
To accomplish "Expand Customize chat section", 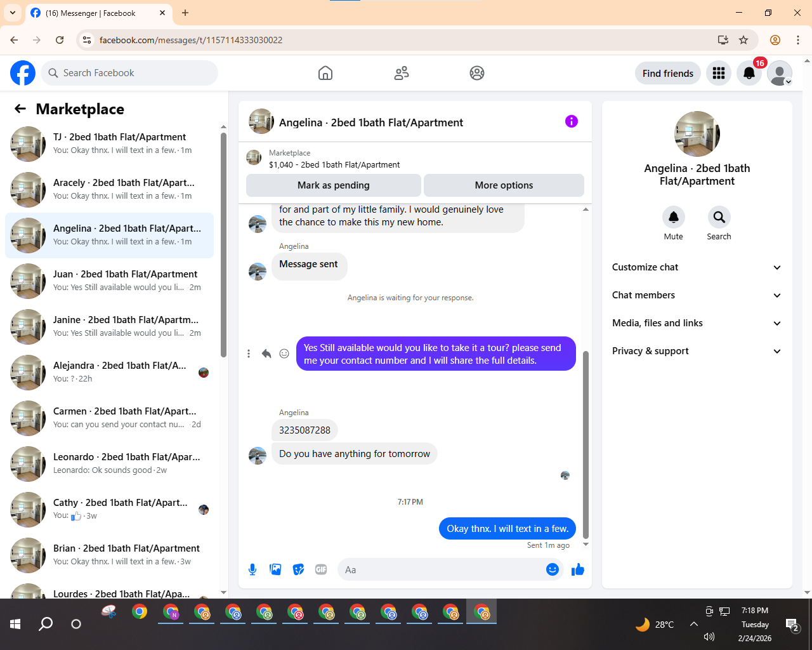I will [x=697, y=267].
